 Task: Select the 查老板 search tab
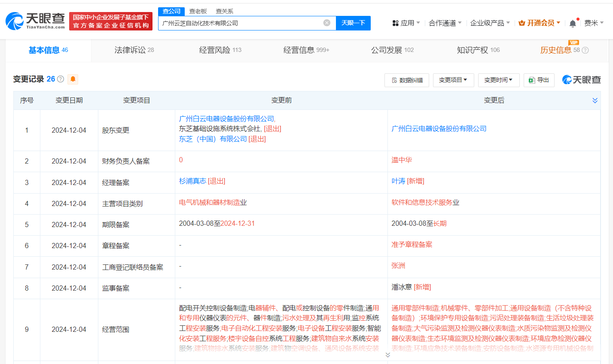tap(198, 11)
